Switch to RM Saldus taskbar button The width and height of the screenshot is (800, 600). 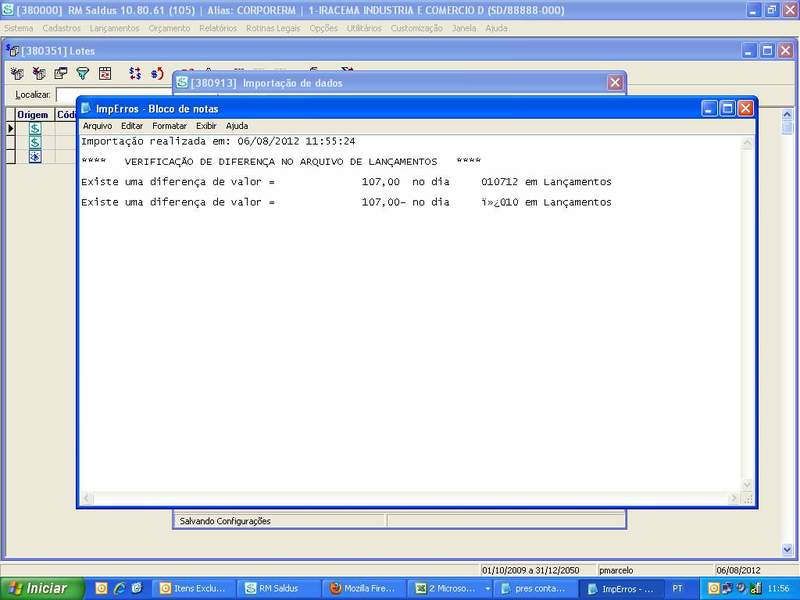(x=279, y=589)
